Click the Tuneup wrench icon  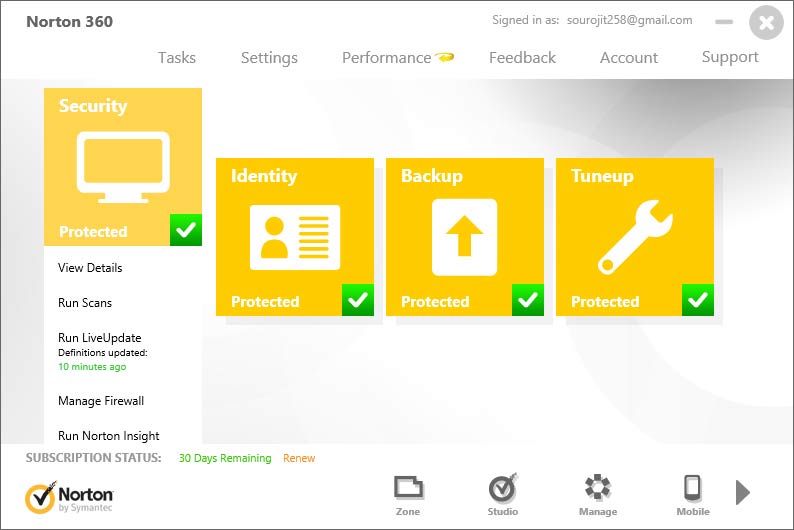[x=635, y=237]
